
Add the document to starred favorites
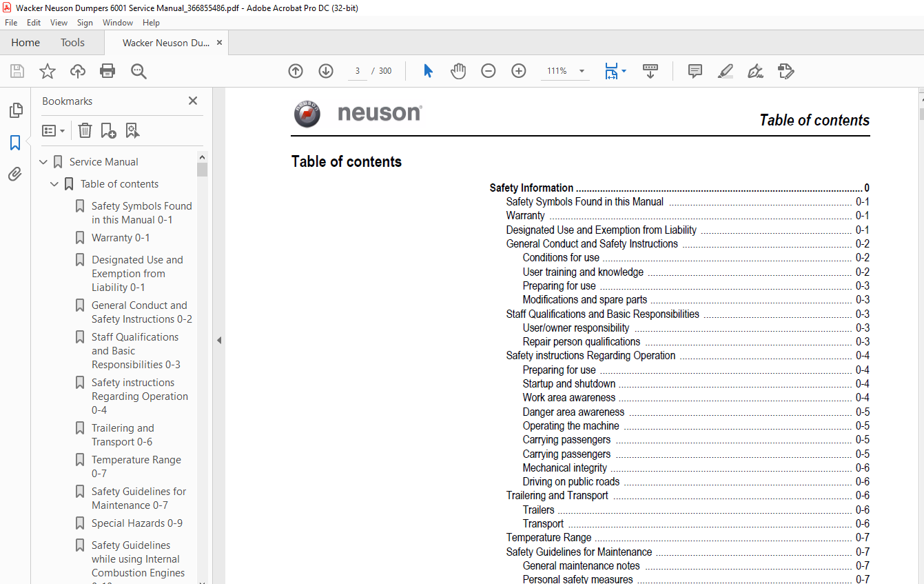coord(47,71)
